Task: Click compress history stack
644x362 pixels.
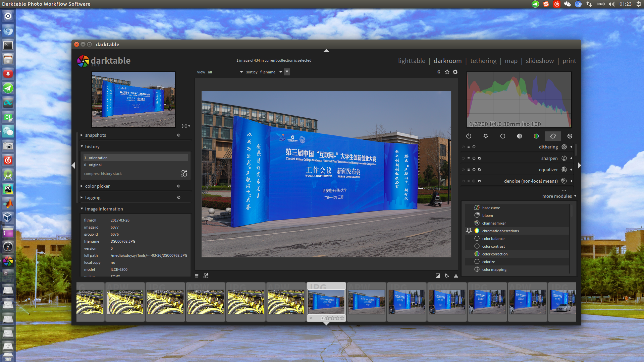Action: [103, 174]
